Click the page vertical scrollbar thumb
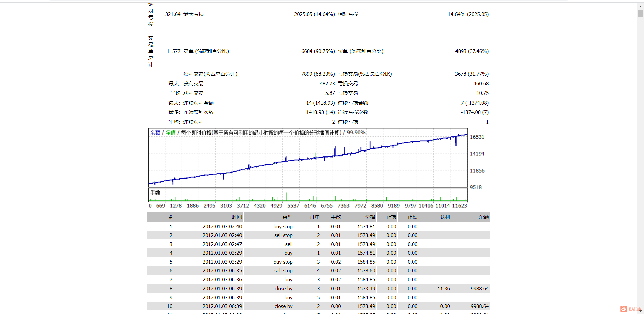The image size is (644, 314). pyautogui.click(x=640, y=13)
